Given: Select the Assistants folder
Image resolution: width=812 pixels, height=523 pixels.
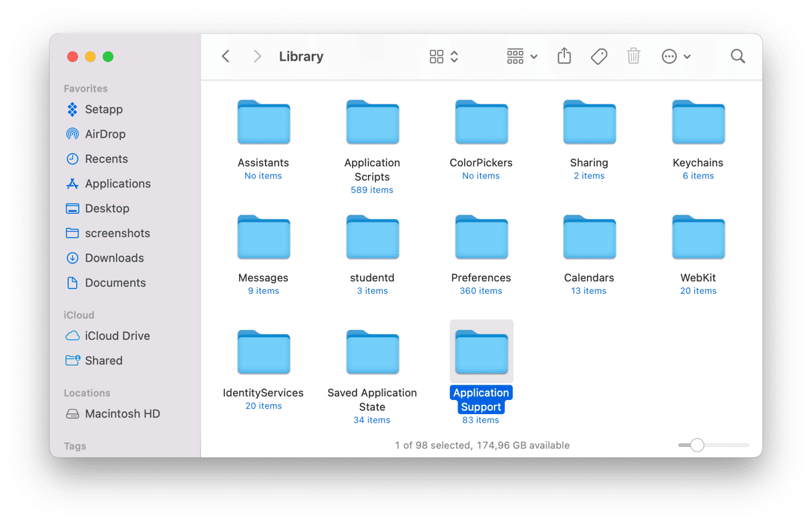Looking at the screenshot, I should tap(264, 122).
